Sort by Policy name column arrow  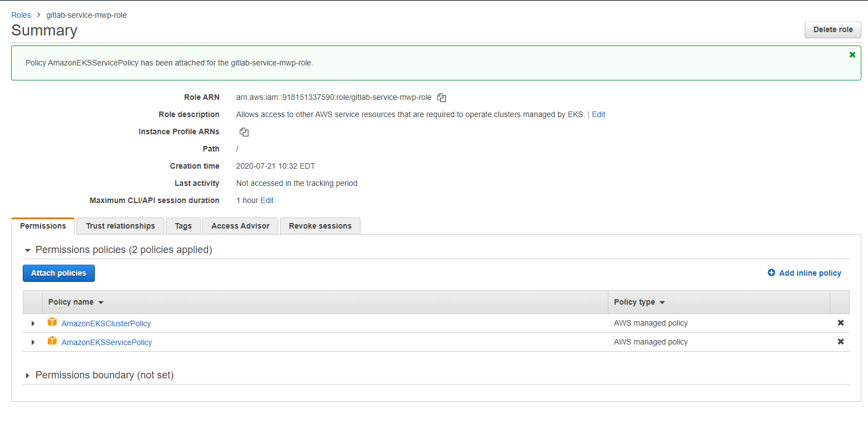click(x=101, y=303)
